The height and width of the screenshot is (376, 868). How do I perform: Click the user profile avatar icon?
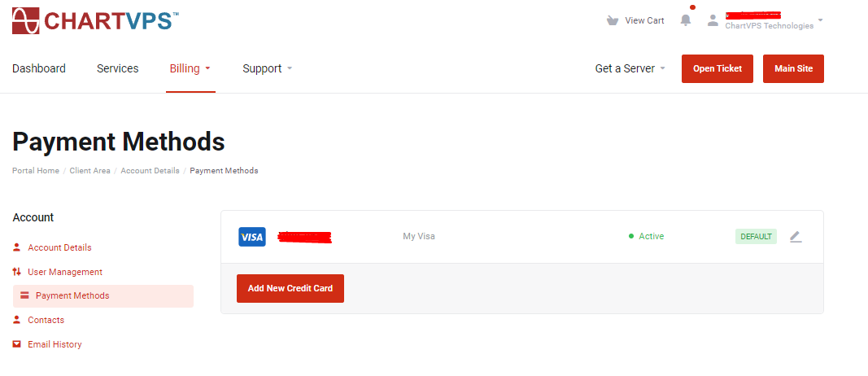(x=713, y=20)
